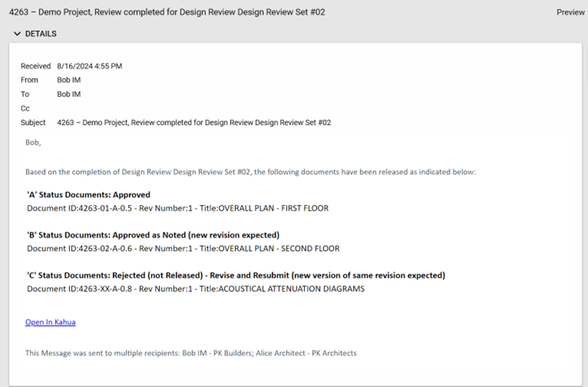Click the DETAILS section header label
This screenshot has height=387, width=588.
click(x=40, y=34)
